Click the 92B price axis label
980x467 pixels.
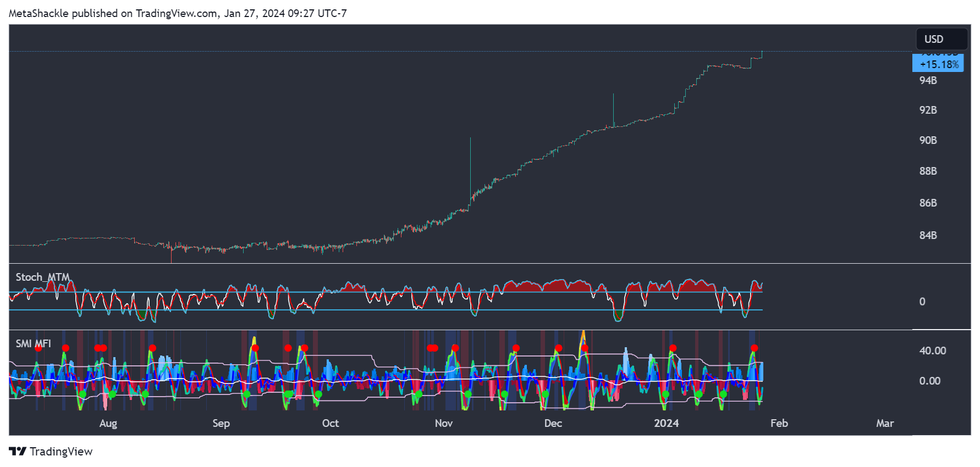[x=928, y=110]
